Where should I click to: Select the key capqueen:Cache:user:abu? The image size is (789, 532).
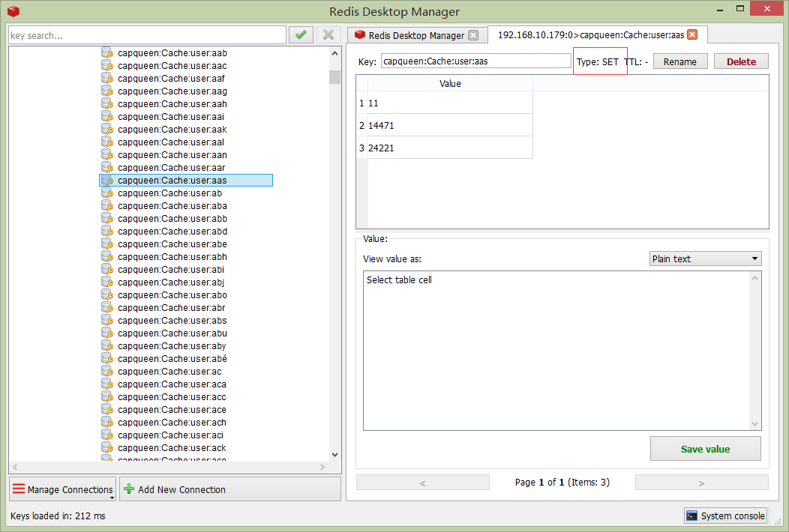(x=172, y=333)
